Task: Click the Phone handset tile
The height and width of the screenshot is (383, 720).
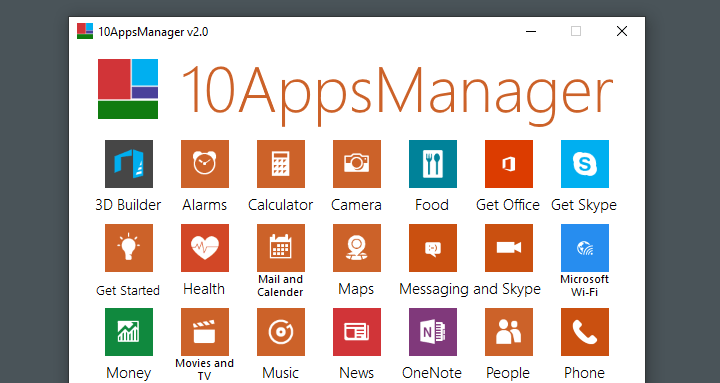Action: pos(585,332)
